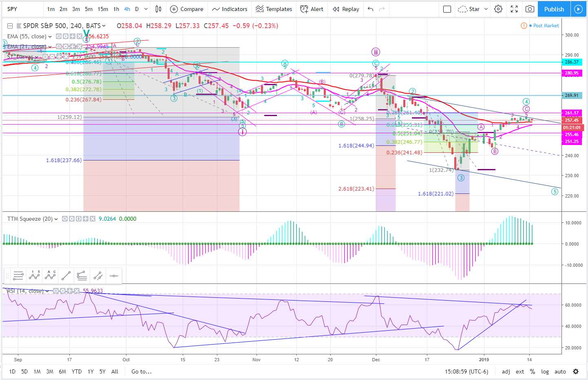Switch to the D daily timeframe
Screen dimensions: 588x380
pos(137,9)
